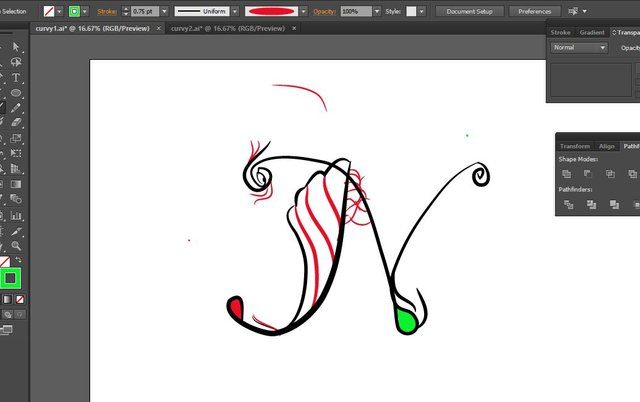Screen dimensions: 640x402
Task: Open the Transparency panel tab
Action: click(x=627, y=32)
